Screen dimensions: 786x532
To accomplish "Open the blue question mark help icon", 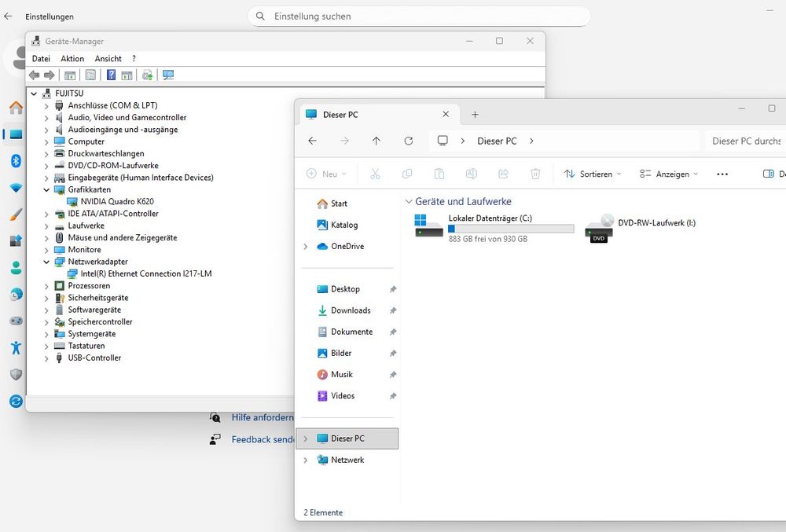I will pyautogui.click(x=111, y=75).
